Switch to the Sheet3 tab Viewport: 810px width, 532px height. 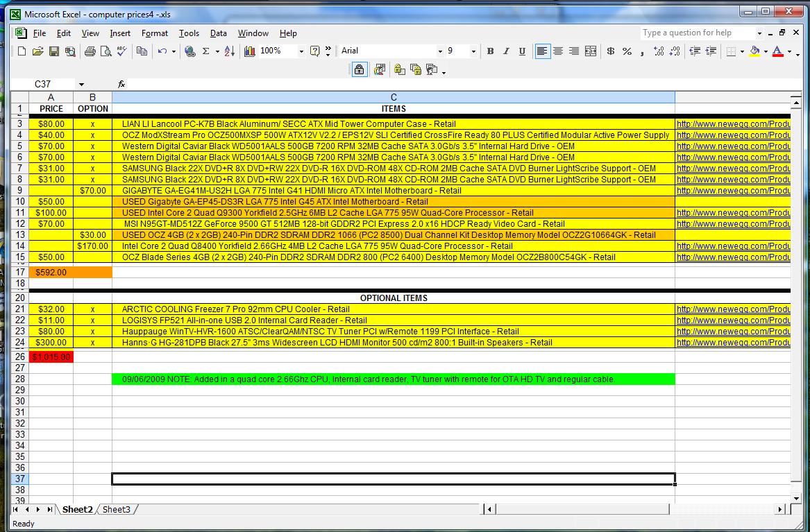(117, 509)
